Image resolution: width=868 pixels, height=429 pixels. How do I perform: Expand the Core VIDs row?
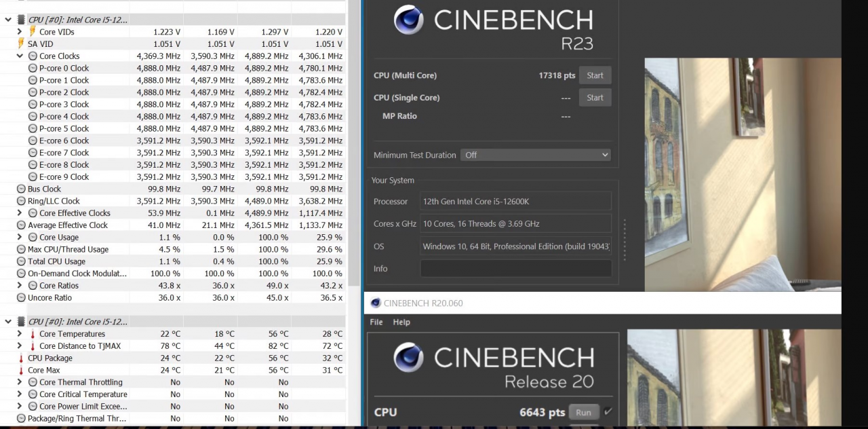click(x=20, y=32)
